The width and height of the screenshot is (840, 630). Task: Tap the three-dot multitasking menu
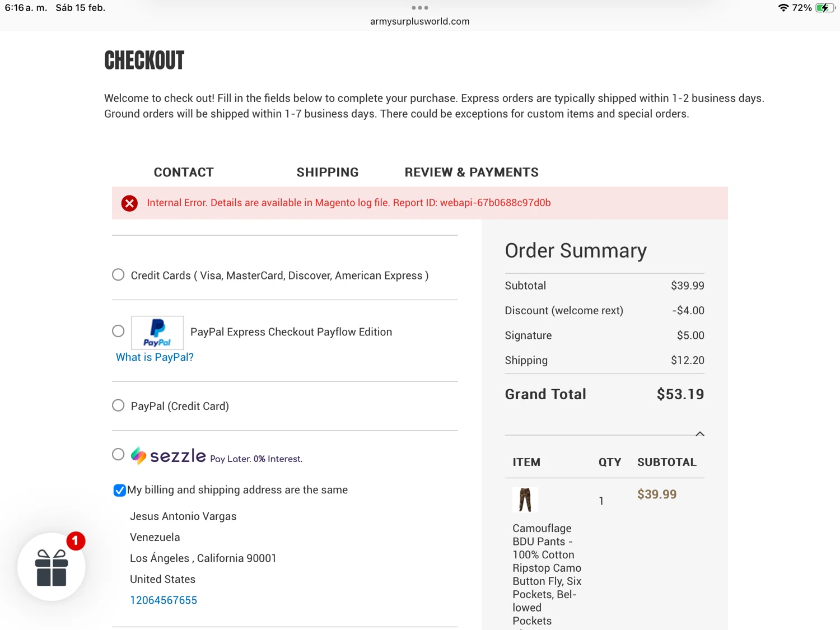419,8
